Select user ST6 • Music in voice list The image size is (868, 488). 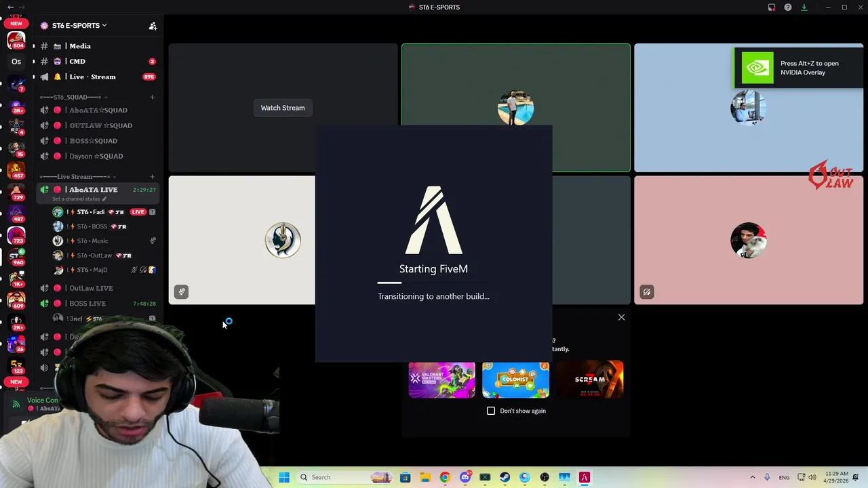click(x=105, y=241)
